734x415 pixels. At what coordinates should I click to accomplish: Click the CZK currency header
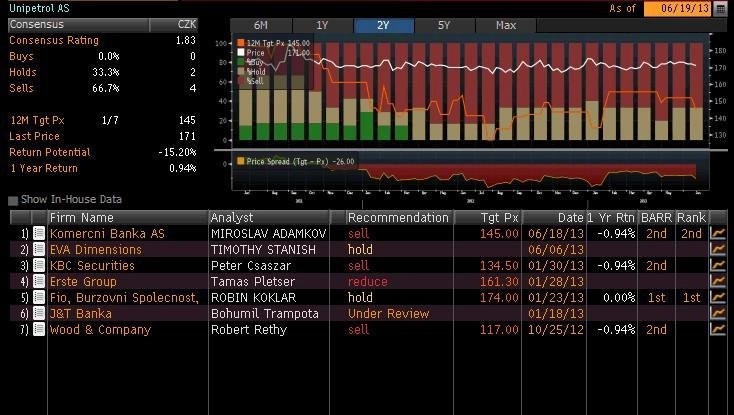point(187,24)
